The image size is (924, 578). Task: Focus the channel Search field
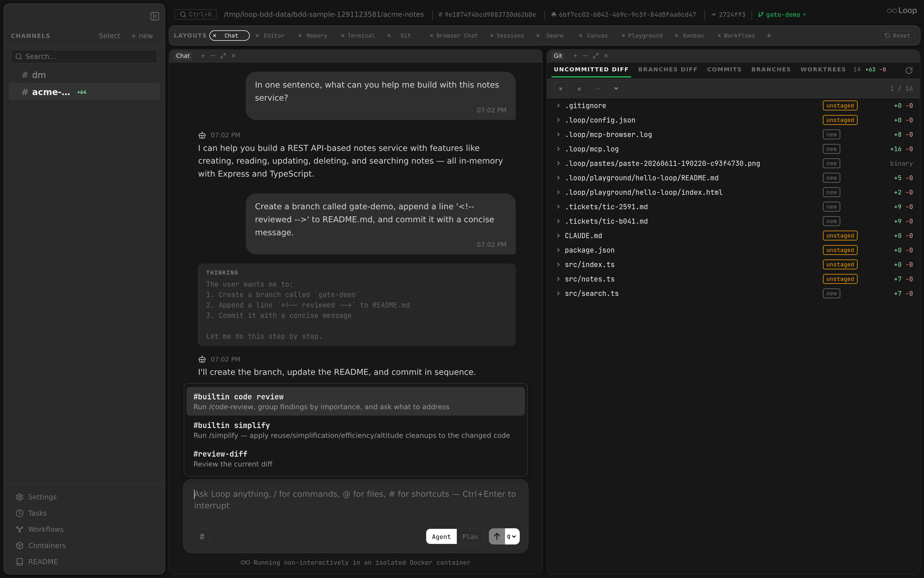(84, 57)
